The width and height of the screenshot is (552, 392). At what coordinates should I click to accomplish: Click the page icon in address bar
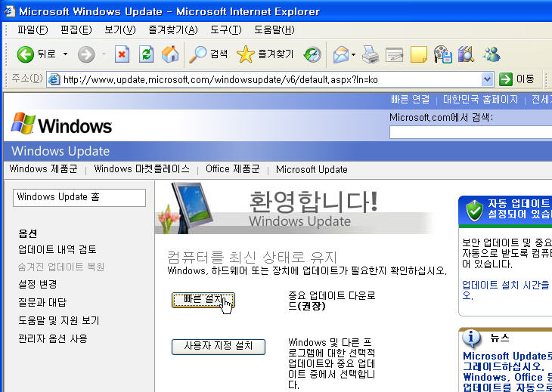point(54,79)
